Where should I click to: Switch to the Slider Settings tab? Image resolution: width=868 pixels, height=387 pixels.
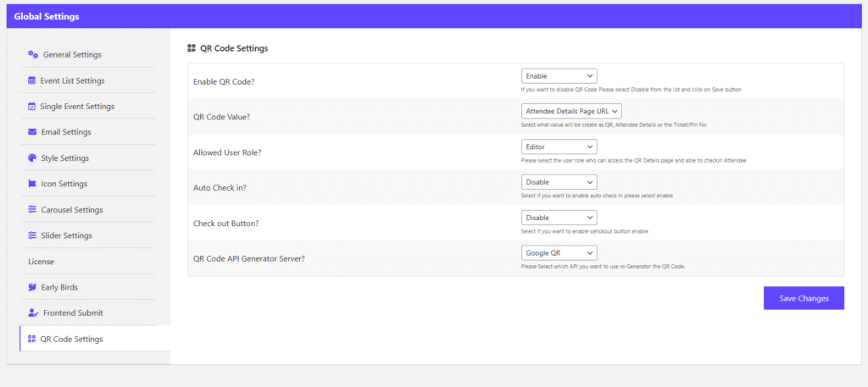[66, 235]
